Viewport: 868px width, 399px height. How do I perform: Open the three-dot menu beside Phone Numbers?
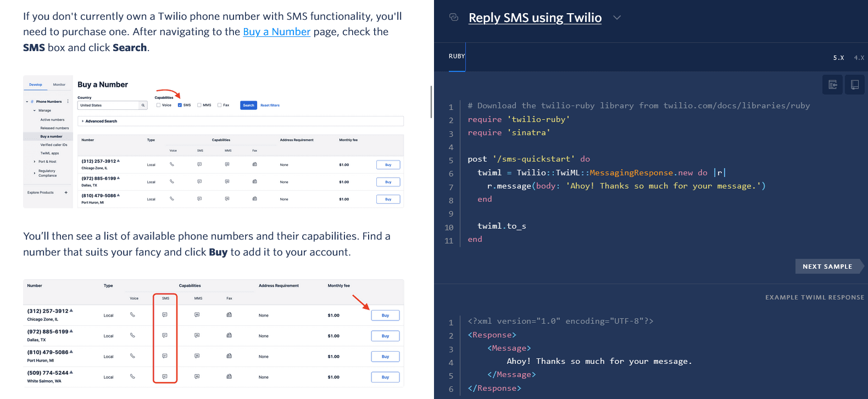click(x=68, y=102)
